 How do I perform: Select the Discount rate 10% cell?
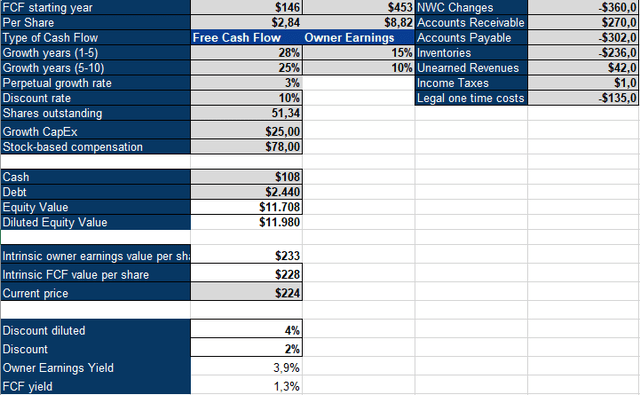point(246,98)
